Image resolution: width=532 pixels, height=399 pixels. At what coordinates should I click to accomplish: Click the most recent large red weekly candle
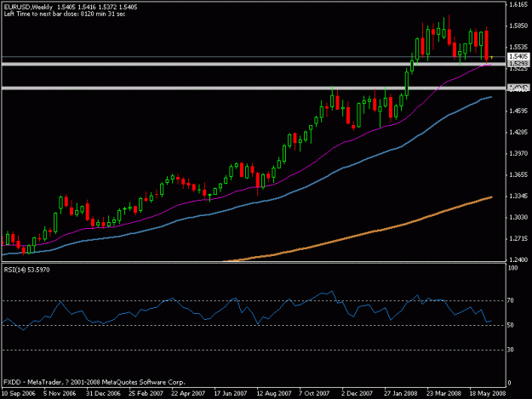[487, 45]
